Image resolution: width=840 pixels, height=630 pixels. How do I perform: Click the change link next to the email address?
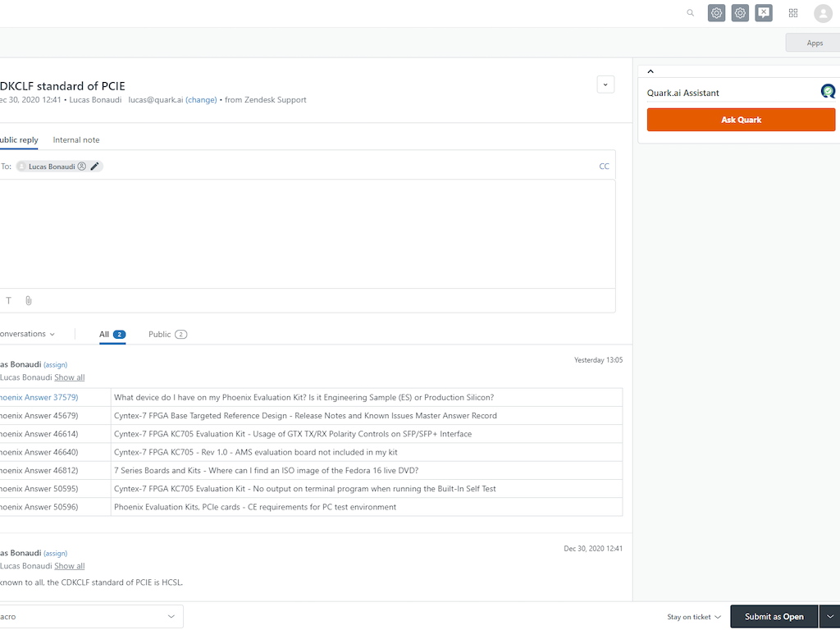point(201,99)
